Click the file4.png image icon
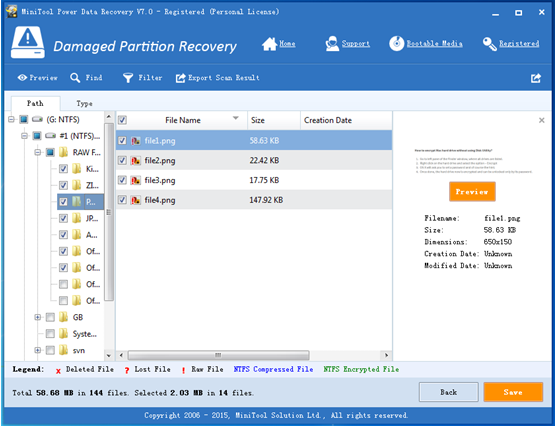 coord(136,200)
